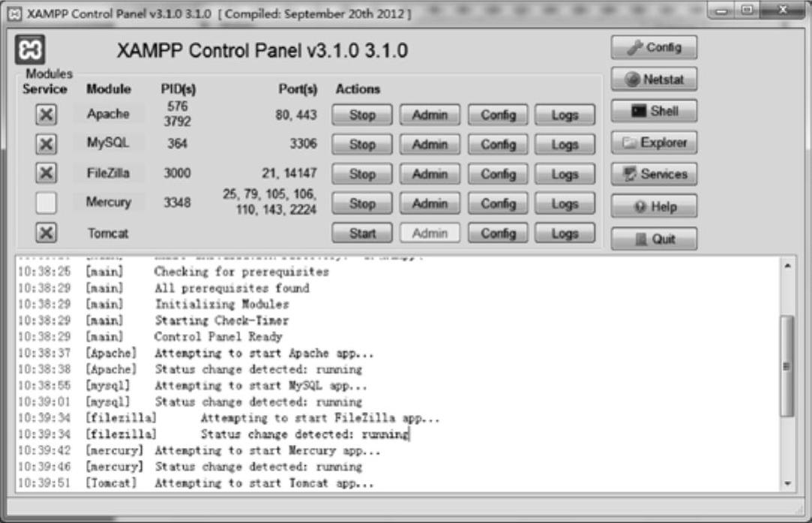812x523 pixels.
Task: Start the Tomcat module
Action: [362, 233]
